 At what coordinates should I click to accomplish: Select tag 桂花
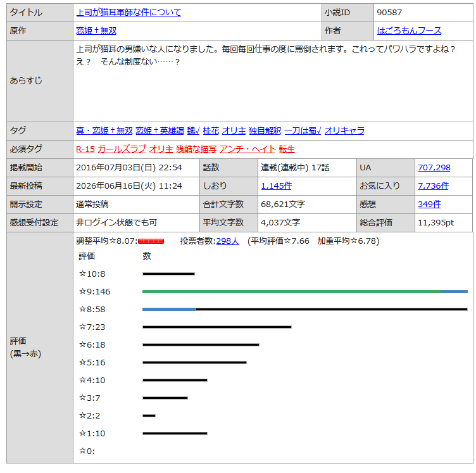pyautogui.click(x=211, y=131)
